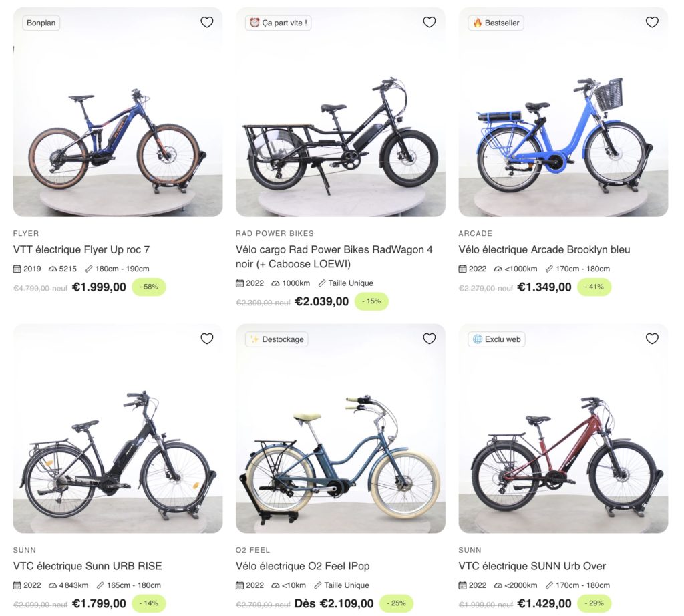684x616 pixels.
Task: Click the RAD POWER BIKES brand label
Action: coord(275,233)
